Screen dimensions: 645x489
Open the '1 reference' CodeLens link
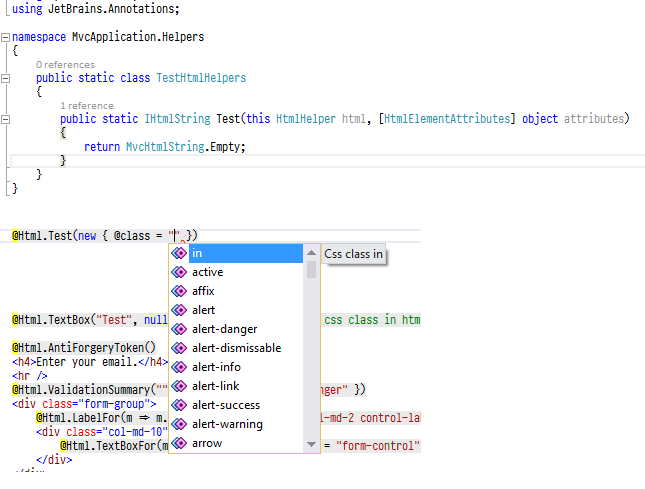tap(86, 105)
